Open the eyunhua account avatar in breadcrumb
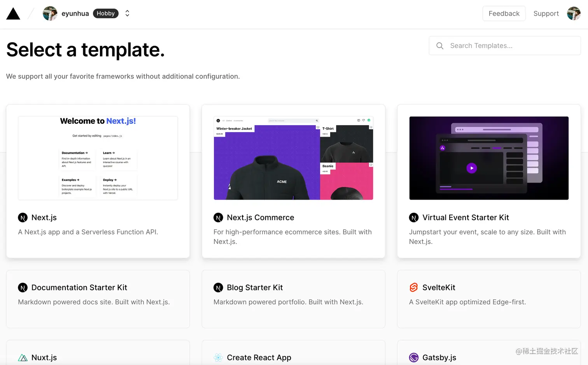 50,13
